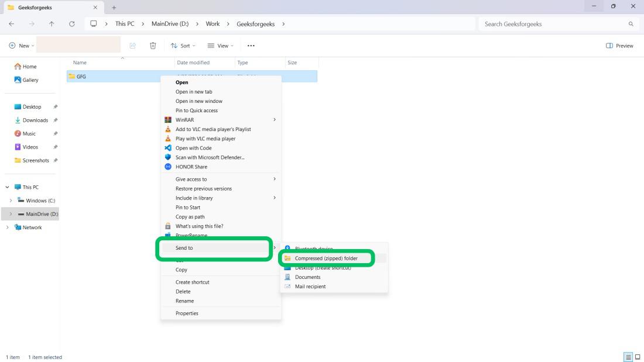
Task: Expand MainDrive (D:) tree node
Action: click(11, 214)
